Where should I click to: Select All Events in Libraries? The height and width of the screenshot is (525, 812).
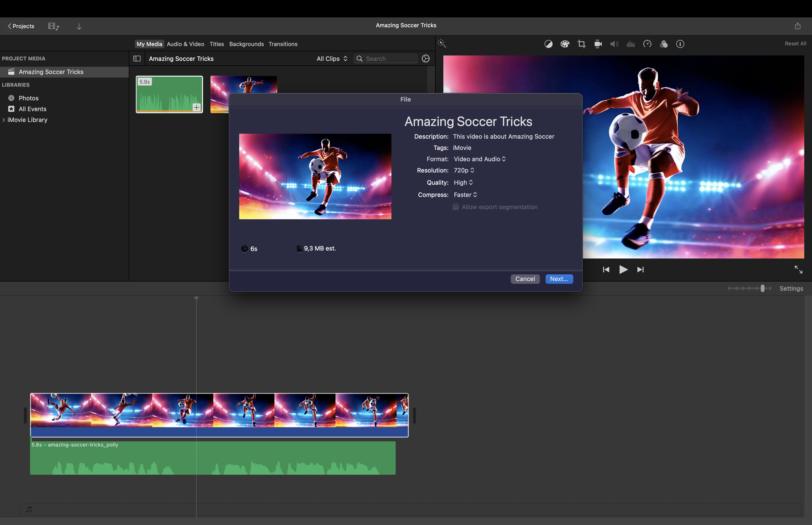coord(32,109)
